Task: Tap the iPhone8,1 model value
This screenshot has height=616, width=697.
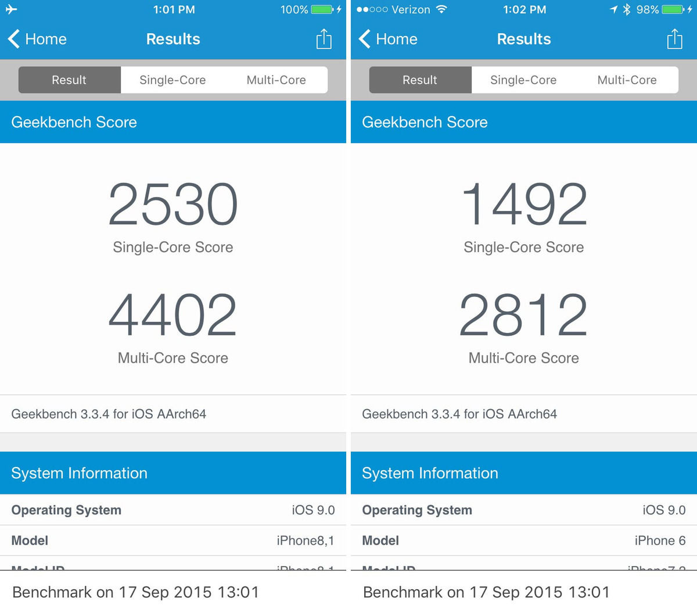Action: pyautogui.click(x=306, y=540)
